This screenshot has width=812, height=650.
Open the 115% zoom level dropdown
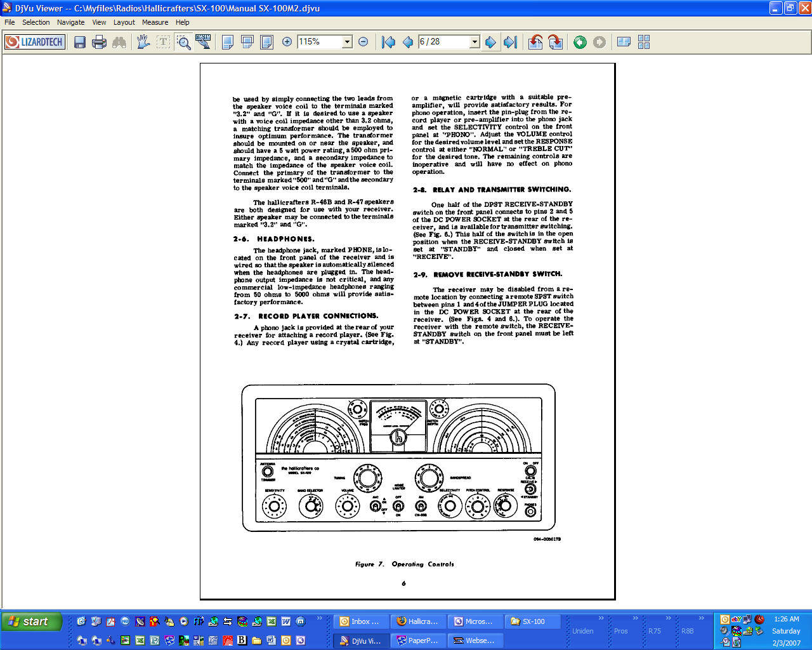[347, 42]
